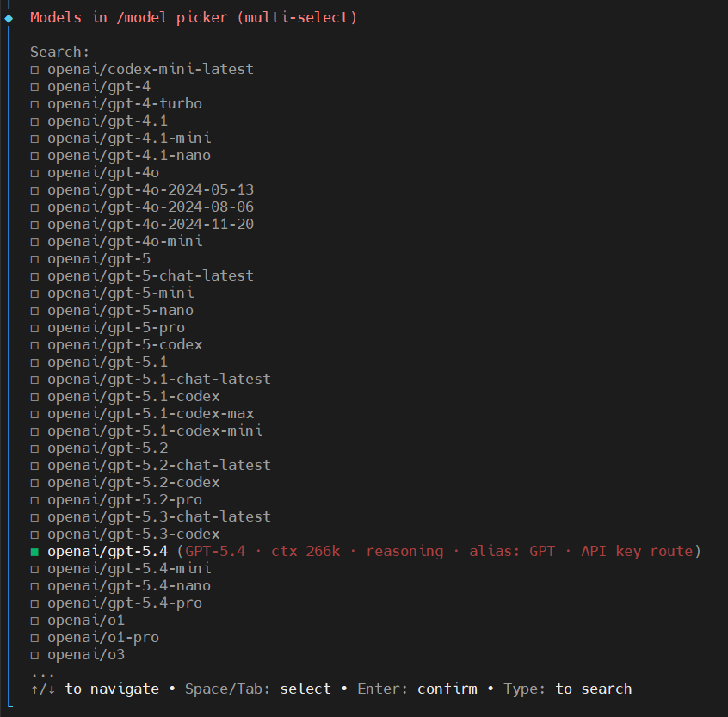The image size is (728, 717).
Task: Choose the openai/gpt-5.1-codex-max model
Action: (151, 414)
